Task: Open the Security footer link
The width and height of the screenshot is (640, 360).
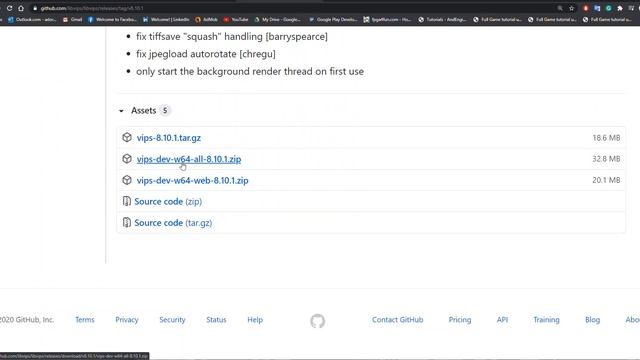Action: pos(172,320)
